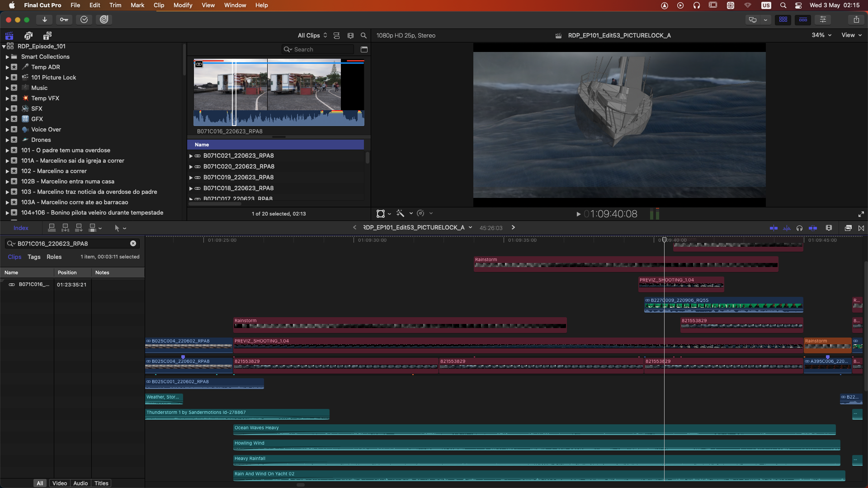Switch to the Roles tab in Index
The image size is (868, 488).
54,257
